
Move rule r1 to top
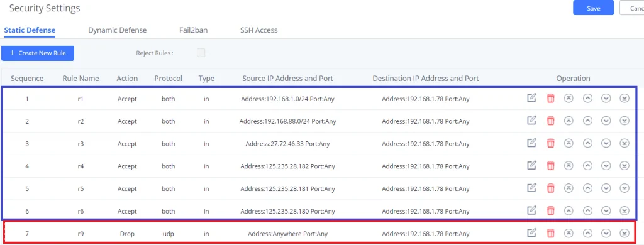point(569,99)
